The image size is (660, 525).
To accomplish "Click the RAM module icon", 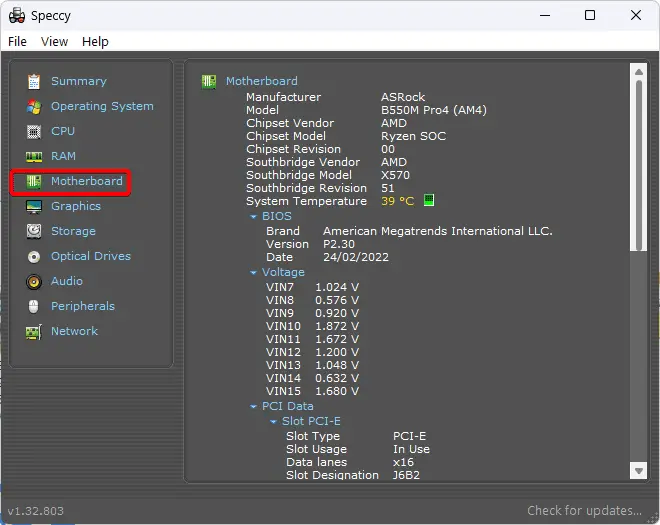I will [x=34, y=157].
